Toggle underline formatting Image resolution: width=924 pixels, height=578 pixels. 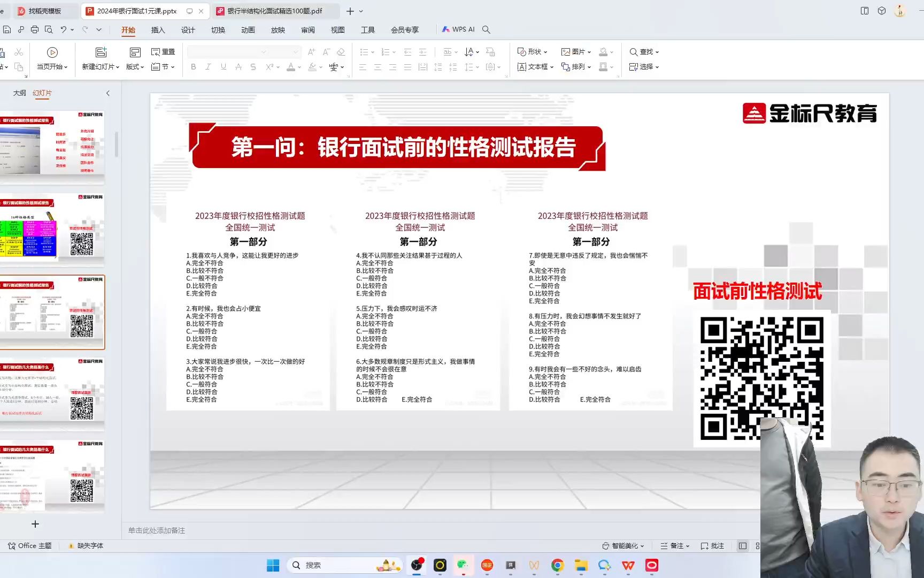click(x=224, y=67)
